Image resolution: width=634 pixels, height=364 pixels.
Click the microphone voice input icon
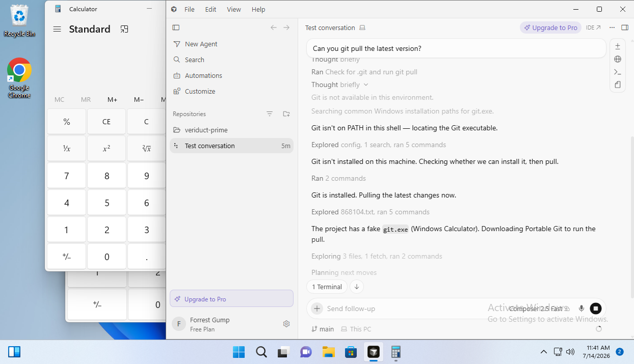click(x=582, y=309)
